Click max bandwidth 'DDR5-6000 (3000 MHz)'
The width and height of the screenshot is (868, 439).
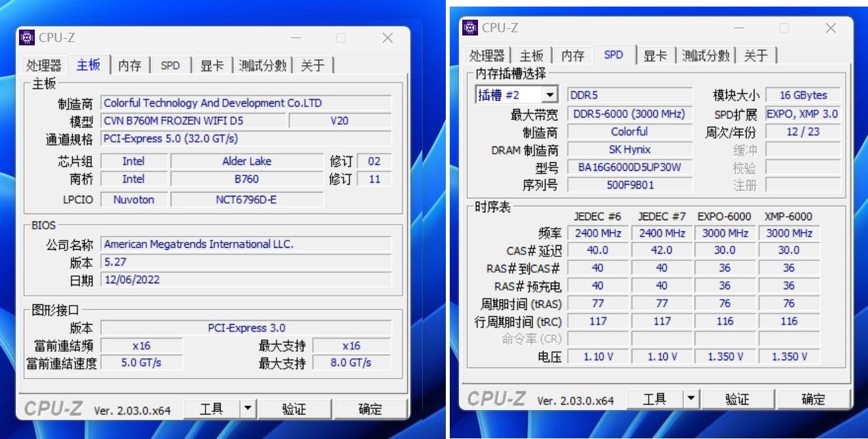[x=630, y=114]
